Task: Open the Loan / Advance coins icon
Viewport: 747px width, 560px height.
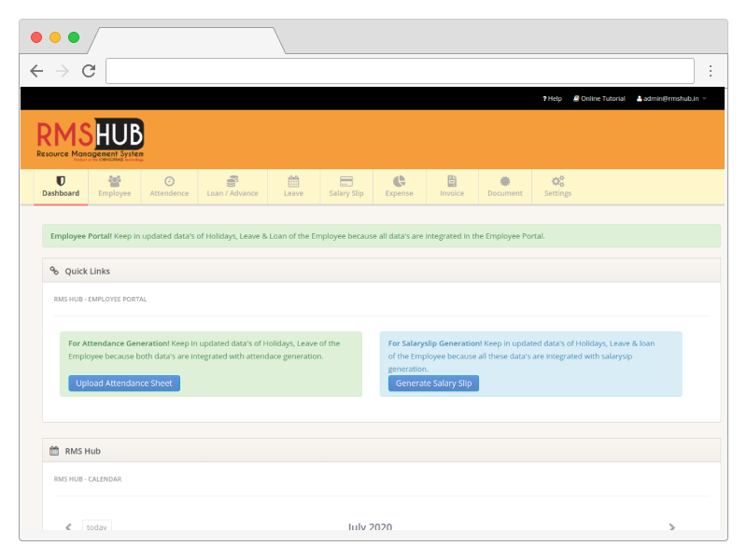Action: (x=232, y=181)
